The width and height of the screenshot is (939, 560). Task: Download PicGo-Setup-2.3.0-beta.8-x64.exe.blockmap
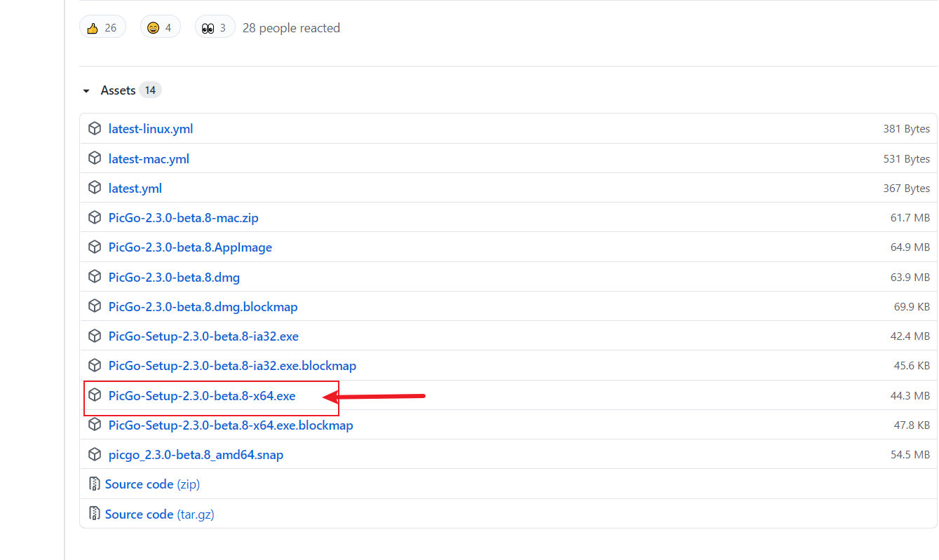(231, 425)
